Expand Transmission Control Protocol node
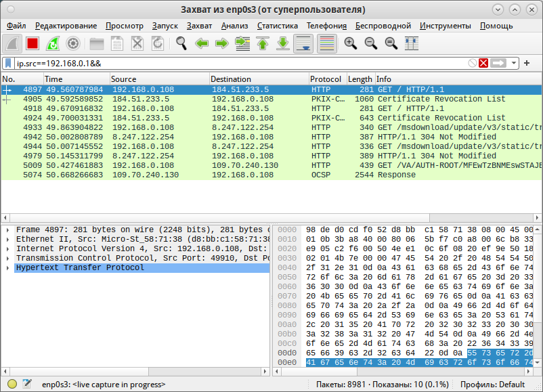Screen dimensions: 543x392 (x=7, y=259)
